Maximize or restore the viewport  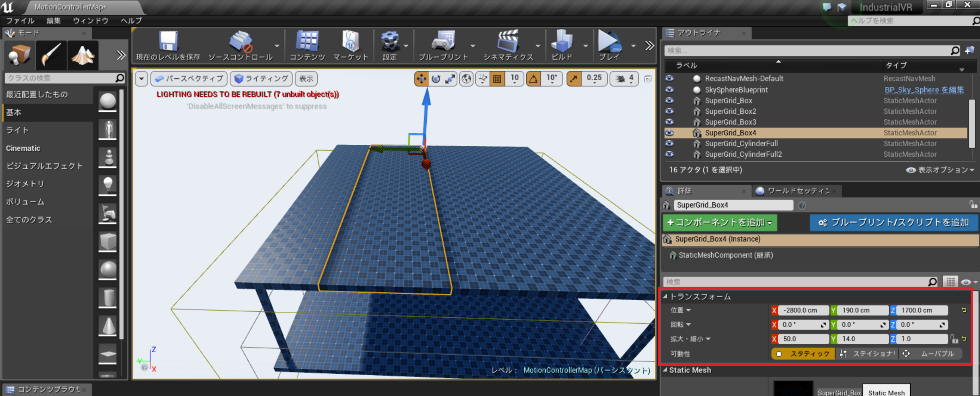point(648,79)
